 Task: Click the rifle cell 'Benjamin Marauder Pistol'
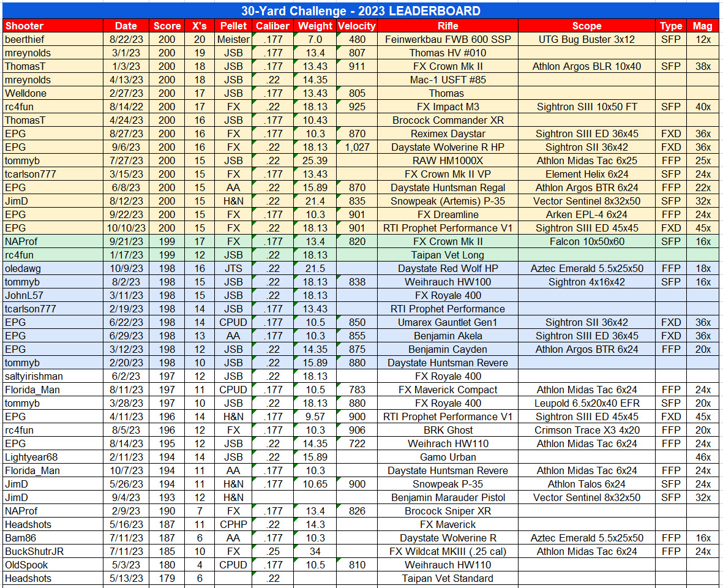(448, 497)
